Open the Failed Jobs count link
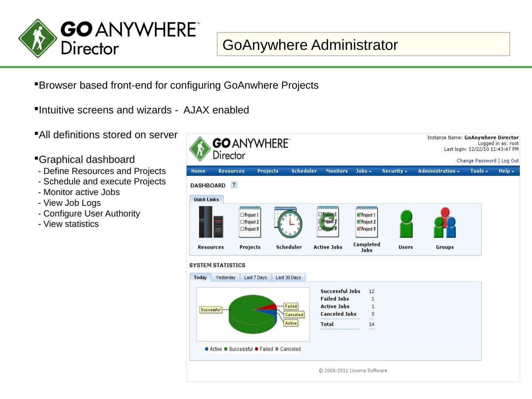Screen dimensions: 532x399 [373, 299]
